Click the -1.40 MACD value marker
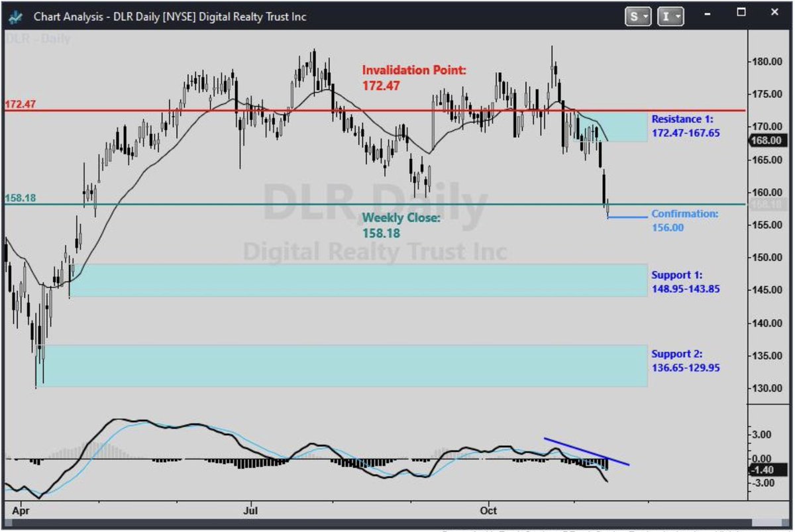Image resolution: width=795 pixels, height=532 pixels. tap(767, 470)
